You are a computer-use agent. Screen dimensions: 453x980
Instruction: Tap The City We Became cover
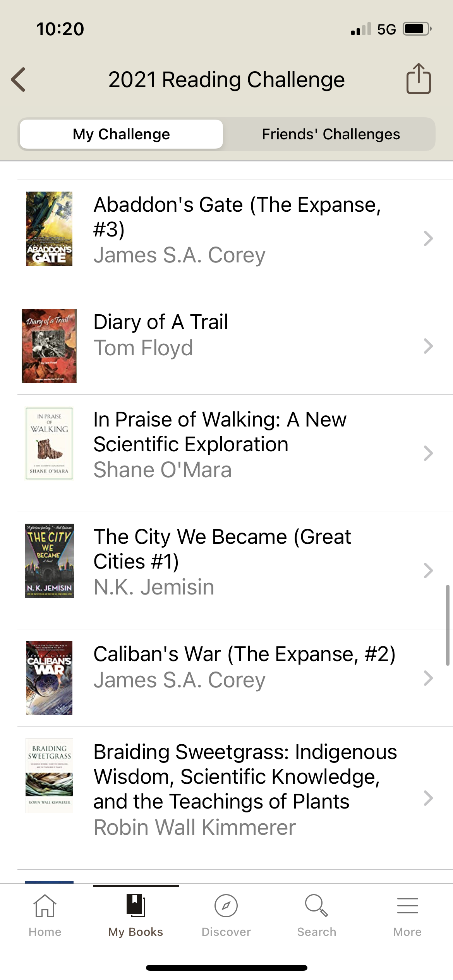tap(49, 561)
